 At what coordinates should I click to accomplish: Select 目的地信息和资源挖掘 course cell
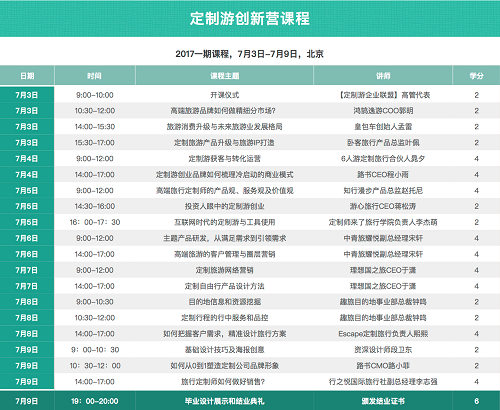point(224,302)
